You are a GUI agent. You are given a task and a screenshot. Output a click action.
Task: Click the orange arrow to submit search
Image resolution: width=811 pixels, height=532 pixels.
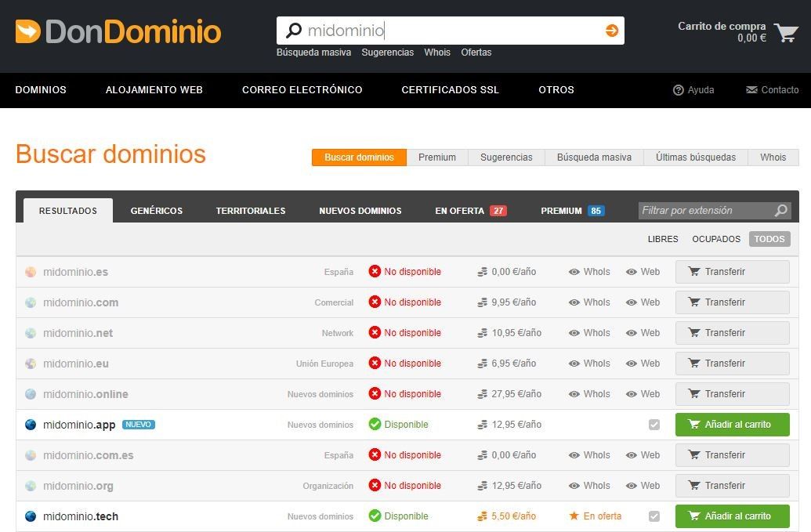[610, 30]
